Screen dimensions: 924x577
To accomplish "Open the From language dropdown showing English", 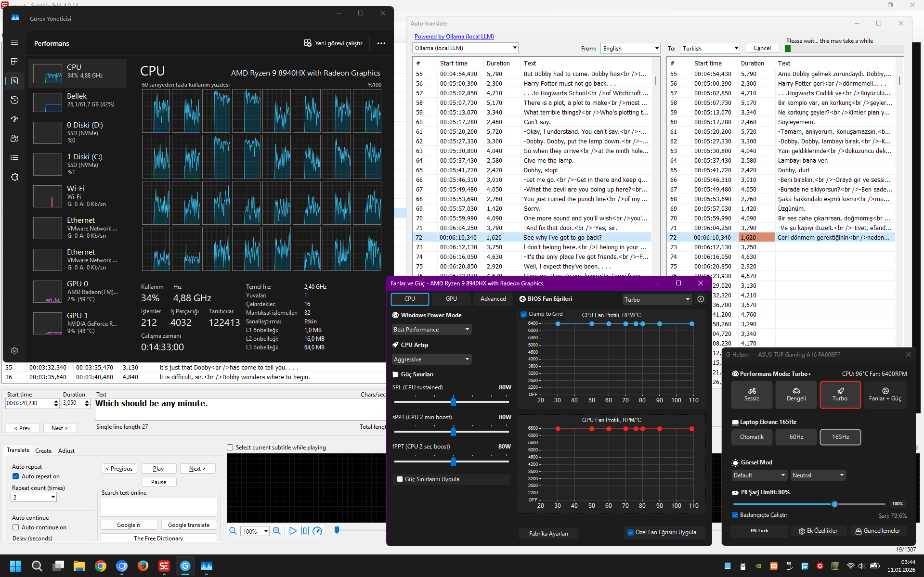I will point(630,49).
